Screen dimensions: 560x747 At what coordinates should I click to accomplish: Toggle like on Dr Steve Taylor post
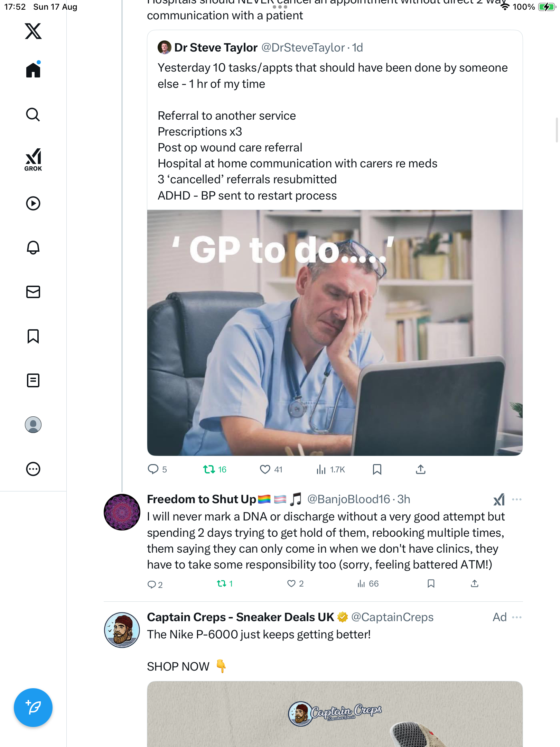point(265,469)
